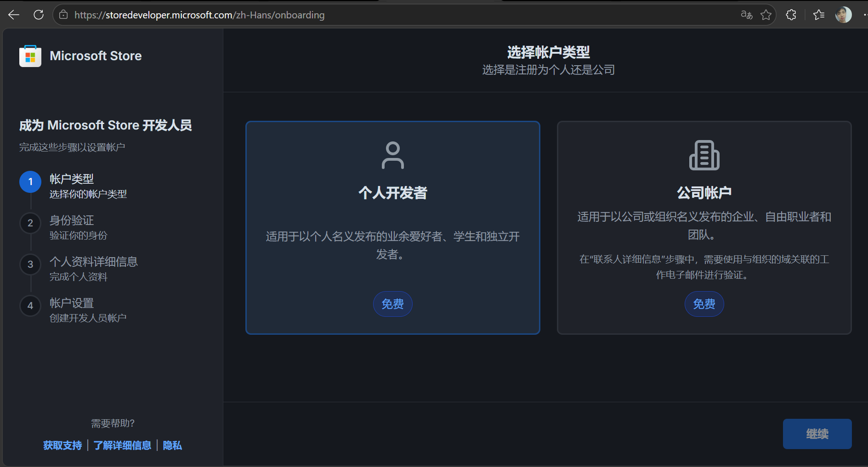Select step 3 circle 个人资料详细信息

(x=30, y=264)
